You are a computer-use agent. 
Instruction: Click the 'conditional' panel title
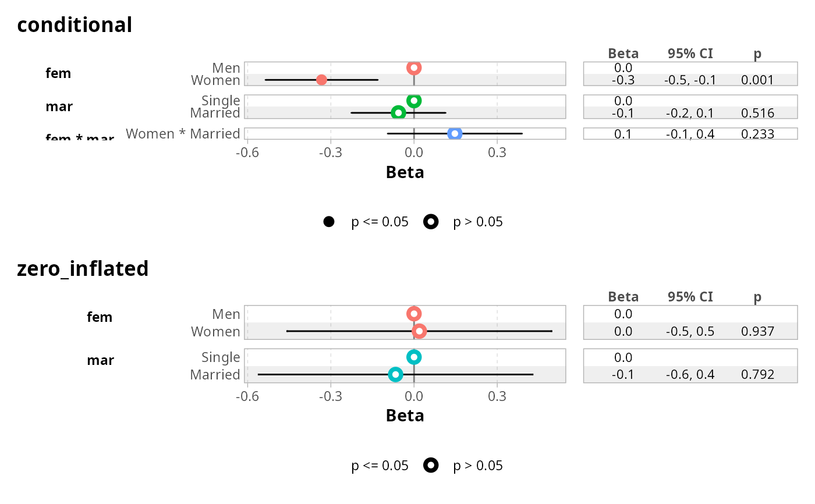[x=75, y=25]
